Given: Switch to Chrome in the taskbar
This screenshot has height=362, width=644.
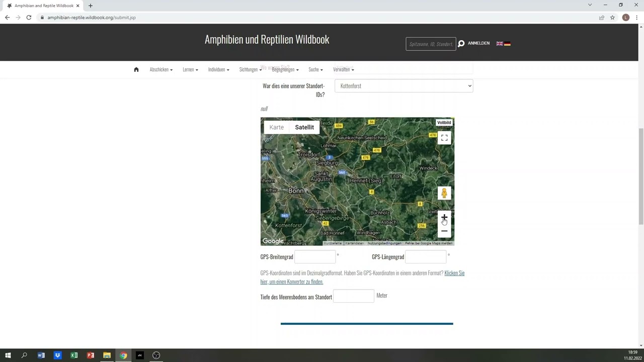Looking at the screenshot, I should tap(123, 355).
